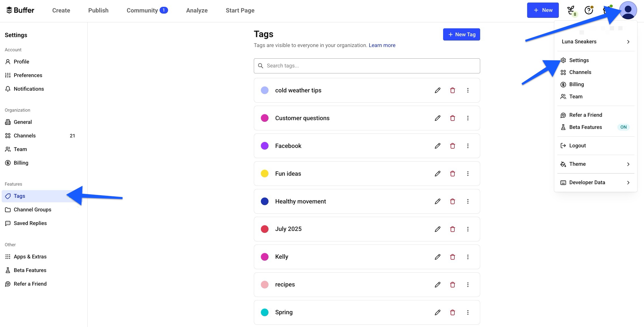Viewport: 644px width, 327px height.
Task: Select Channels in the account dropdown
Action: coord(596,72)
